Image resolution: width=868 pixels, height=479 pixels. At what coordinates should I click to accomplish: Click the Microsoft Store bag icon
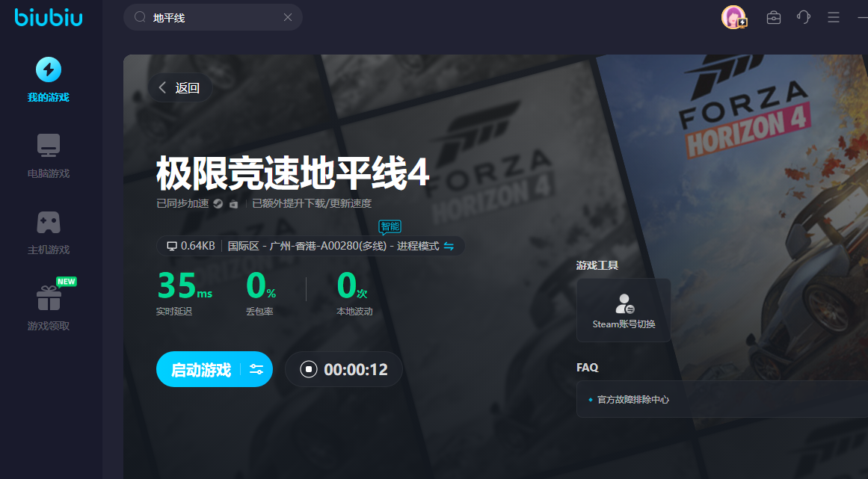click(234, 203)
